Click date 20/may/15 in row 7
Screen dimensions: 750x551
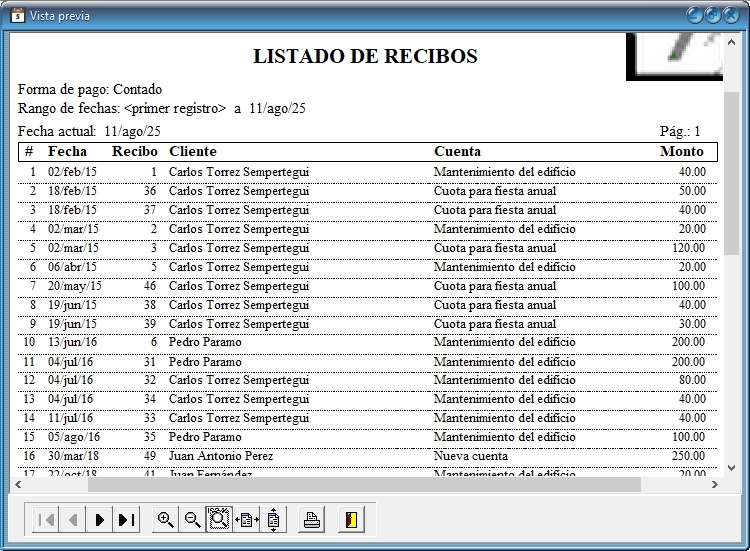click(x=75, y=286)
